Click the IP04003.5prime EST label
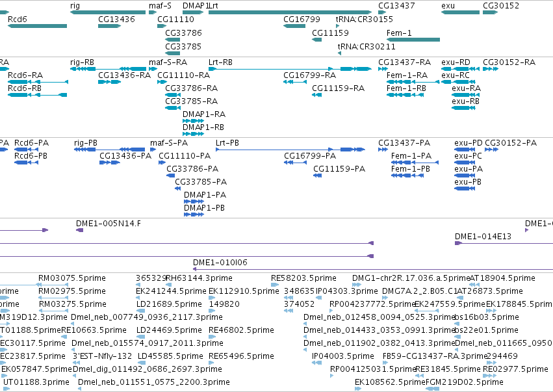Image resolution: width=553 pixels, height=392 pixels. pos(343,356)
